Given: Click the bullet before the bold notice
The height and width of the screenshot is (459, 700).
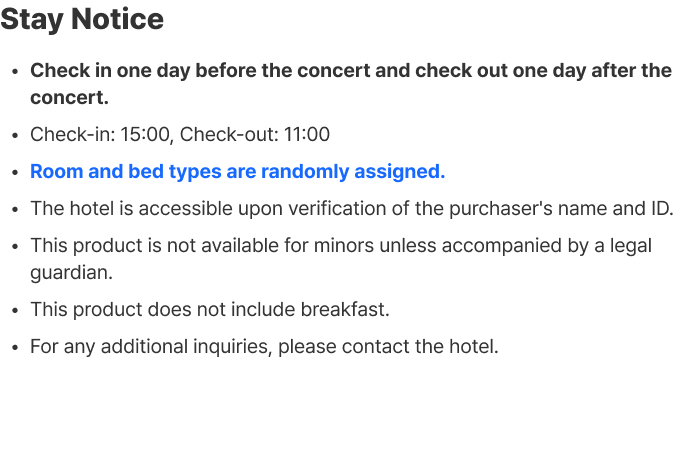Looking at the screenshot, I should (14, 72).
